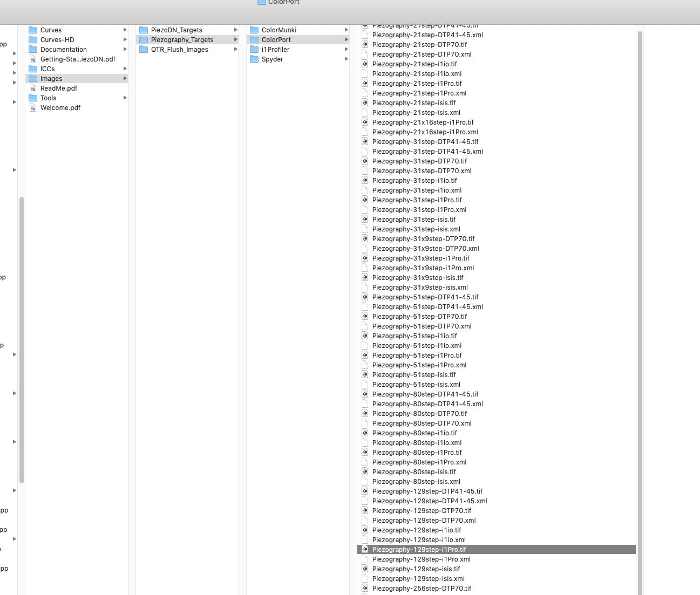Click the Piezography-256step-DTP70.tif file icon
The height and width of the screenshot is (595, 700).
pos(365,589)
